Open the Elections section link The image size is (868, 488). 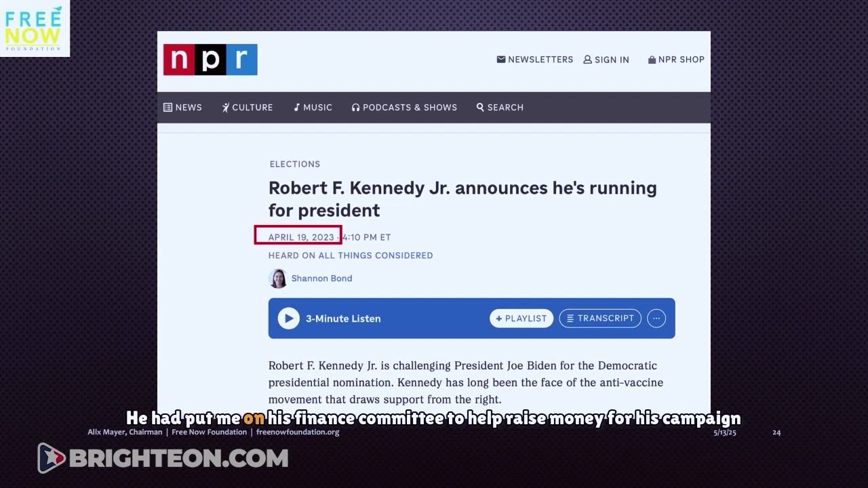[x=294, y=164]
